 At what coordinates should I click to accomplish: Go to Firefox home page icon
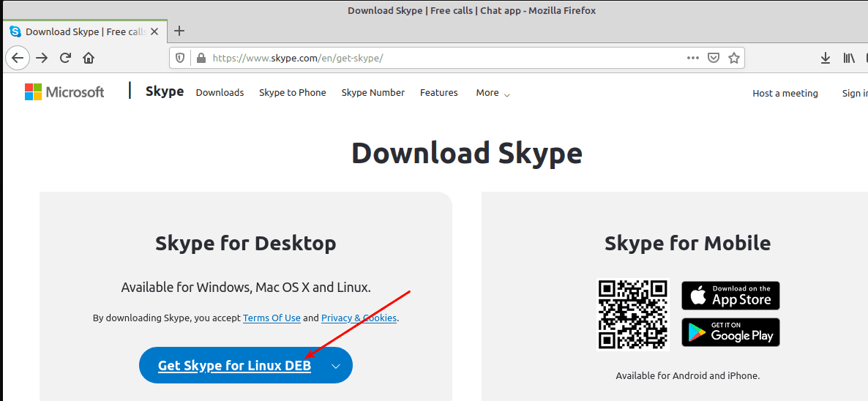(89, 58)
